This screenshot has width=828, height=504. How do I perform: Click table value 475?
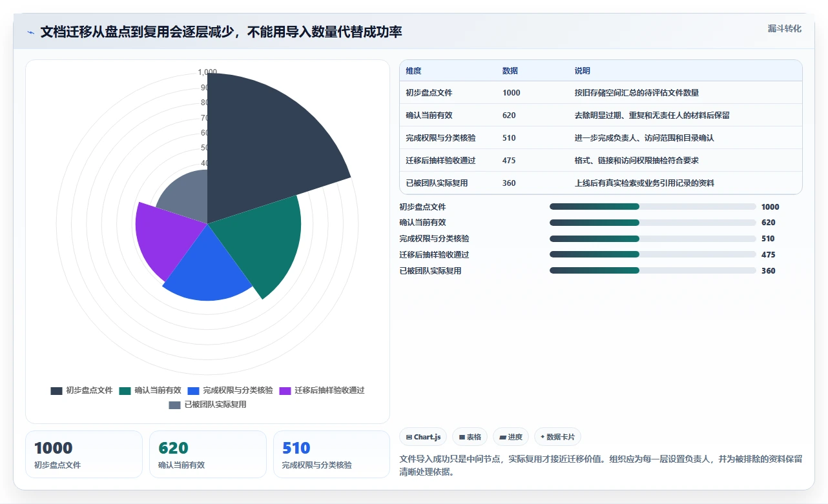coord(509,161)
